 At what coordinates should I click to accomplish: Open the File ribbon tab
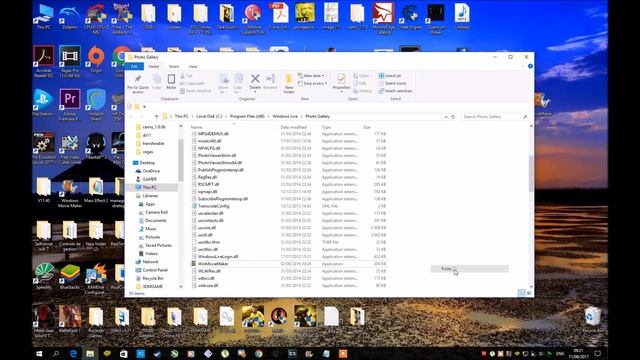coord(134,66)
